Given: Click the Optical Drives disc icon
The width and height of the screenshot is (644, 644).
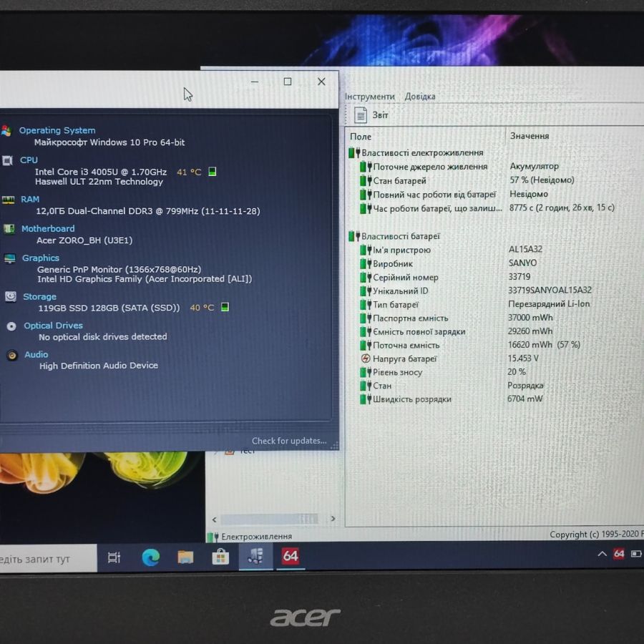Looking at the screenshot, I should coord(11,326).
